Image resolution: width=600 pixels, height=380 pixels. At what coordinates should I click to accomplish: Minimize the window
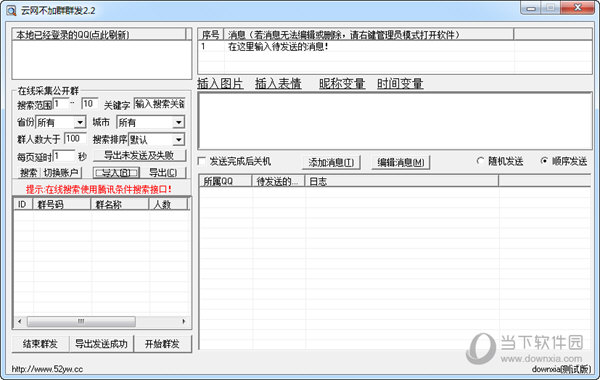coord(531,8)
